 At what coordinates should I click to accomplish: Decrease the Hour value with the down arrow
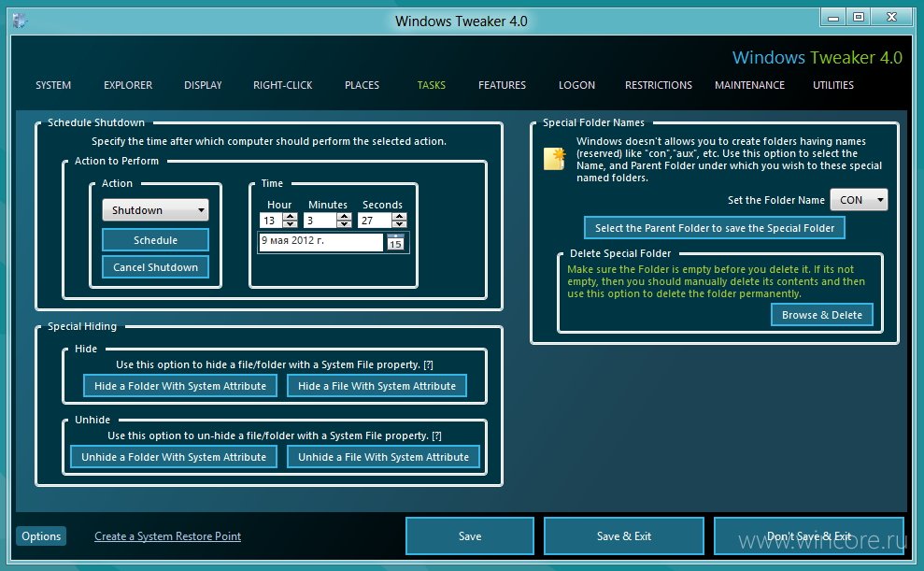[x=290, y=224]
